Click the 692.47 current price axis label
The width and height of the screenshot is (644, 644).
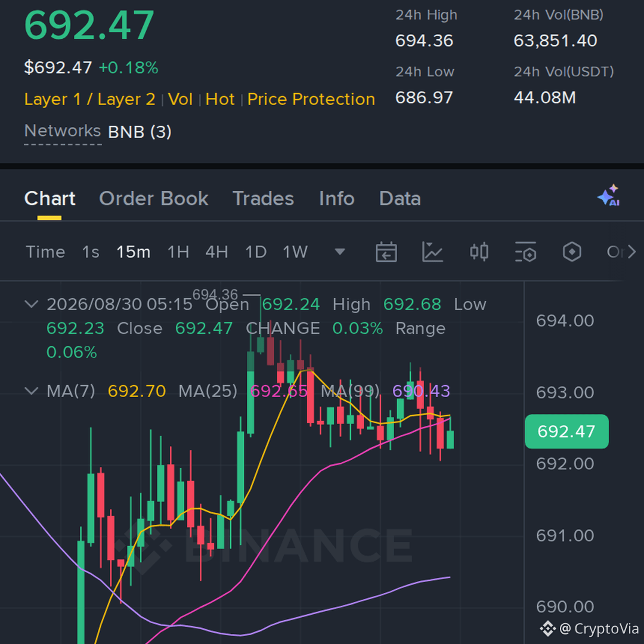(566, 431)
